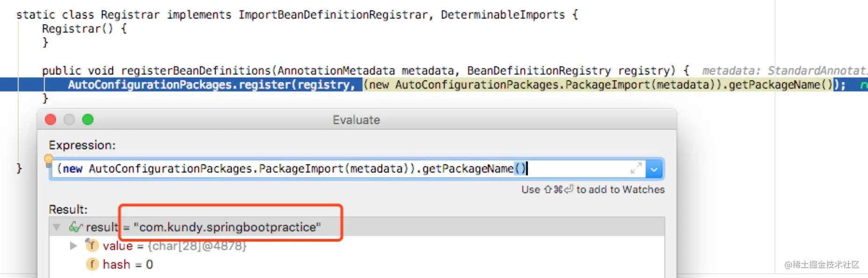Click the value field icon
This screenshot has width=868, height=278.
(92, 245)
